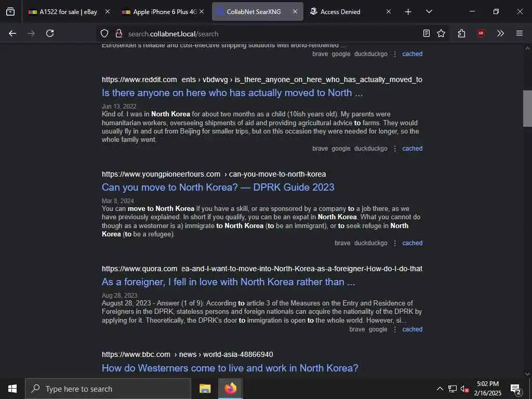The width and height of the screenshot is (532, 399).
Task: Click 'Jun 13, 2022' date text
Action: point(119,107)
